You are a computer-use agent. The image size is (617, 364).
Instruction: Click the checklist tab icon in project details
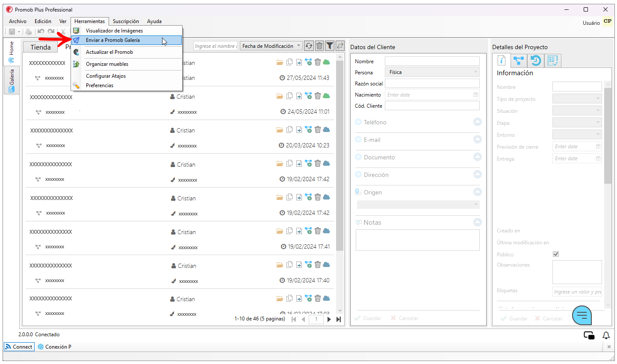click(x=553, y=60)
